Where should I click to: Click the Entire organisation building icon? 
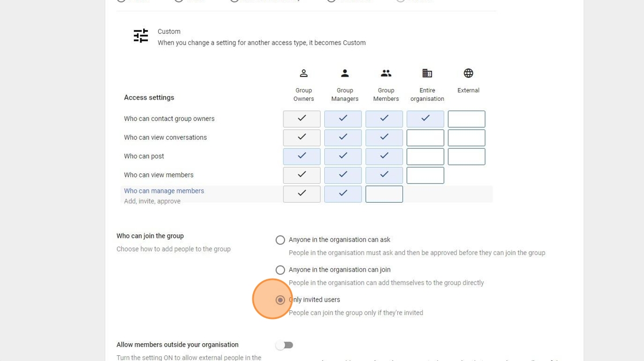tap(427, 73)
